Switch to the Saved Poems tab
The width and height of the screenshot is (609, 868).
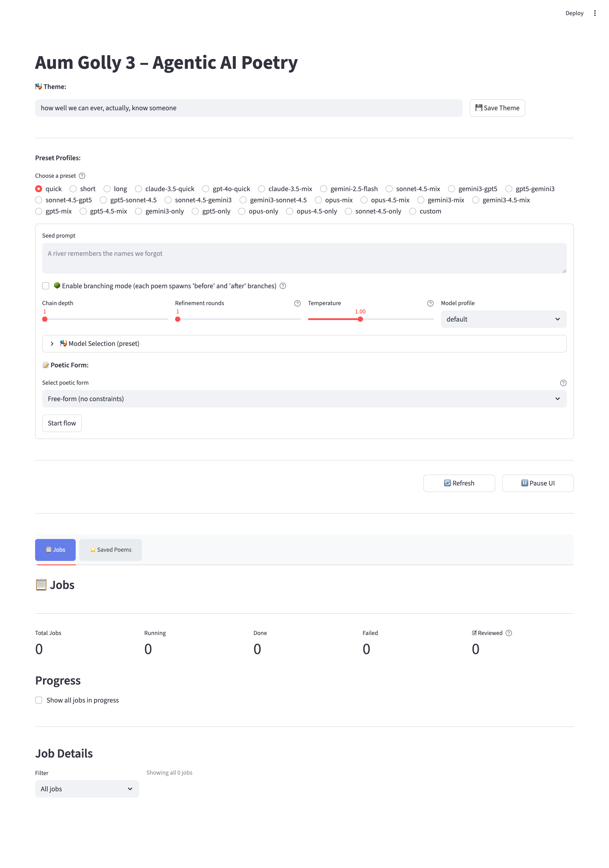110,550
